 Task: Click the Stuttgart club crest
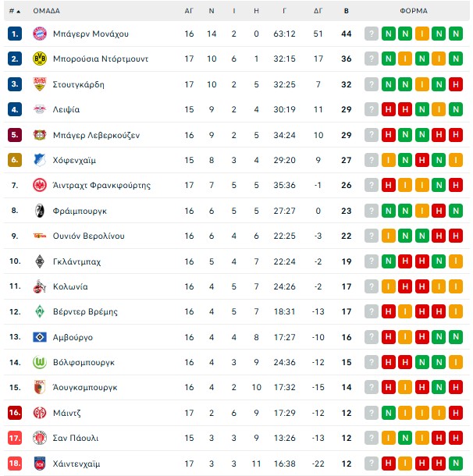click(40, 84)
